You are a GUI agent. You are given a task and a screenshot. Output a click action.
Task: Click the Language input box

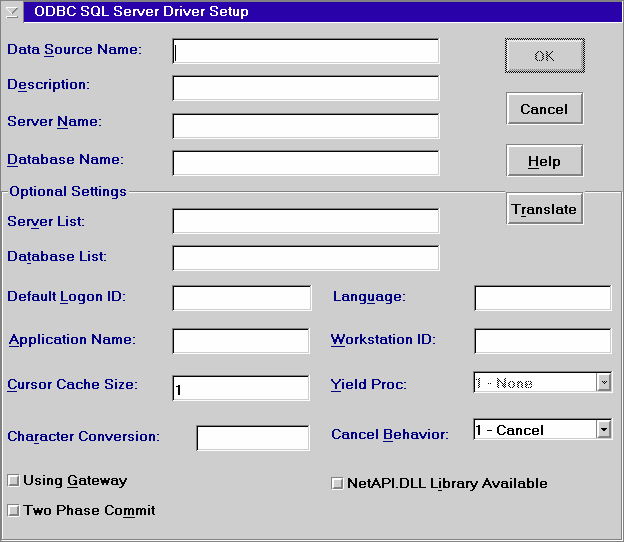(x=543, y=298)
